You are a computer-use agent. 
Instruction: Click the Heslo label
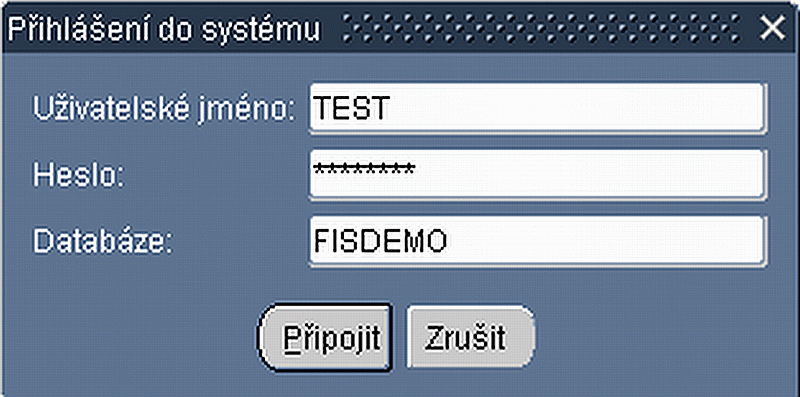[x=79, y=175]
